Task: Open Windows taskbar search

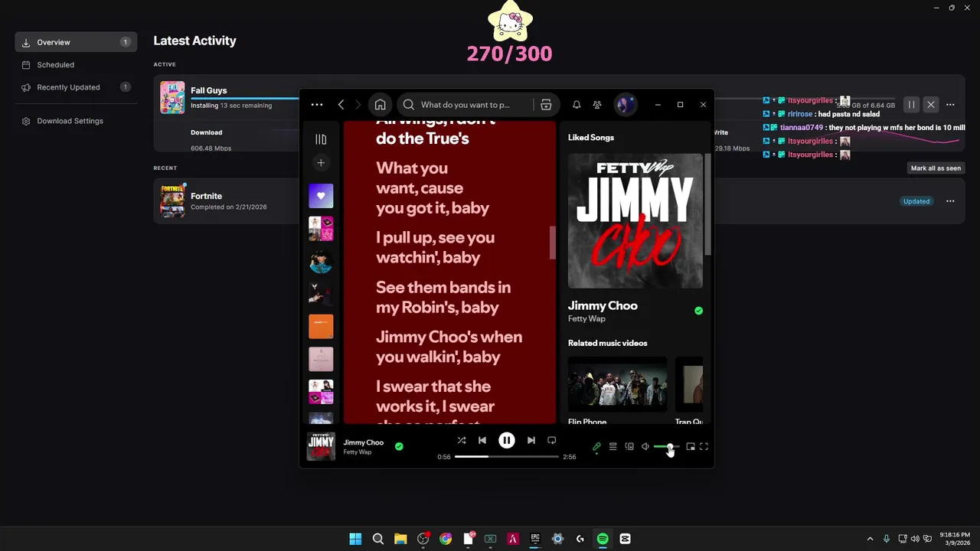Action: (378, 539)
